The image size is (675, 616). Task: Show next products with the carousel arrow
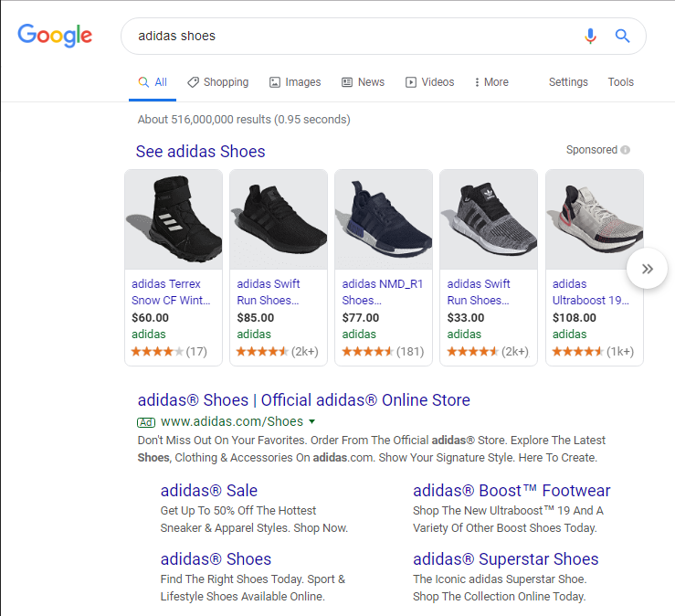point(648,269)
